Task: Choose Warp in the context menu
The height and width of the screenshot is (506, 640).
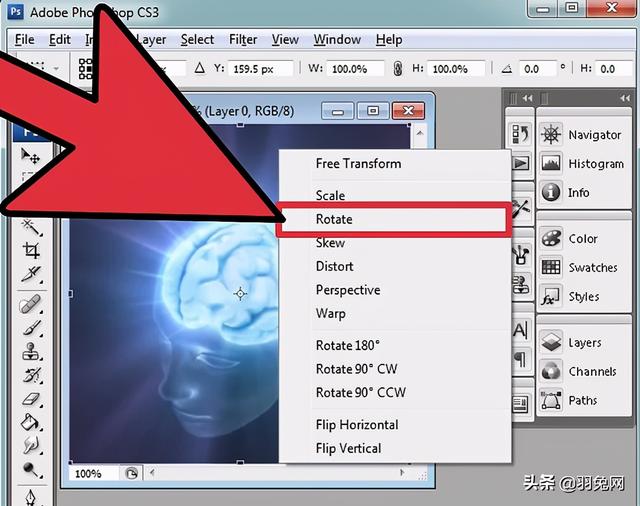Action: click(x=395, y=314)
